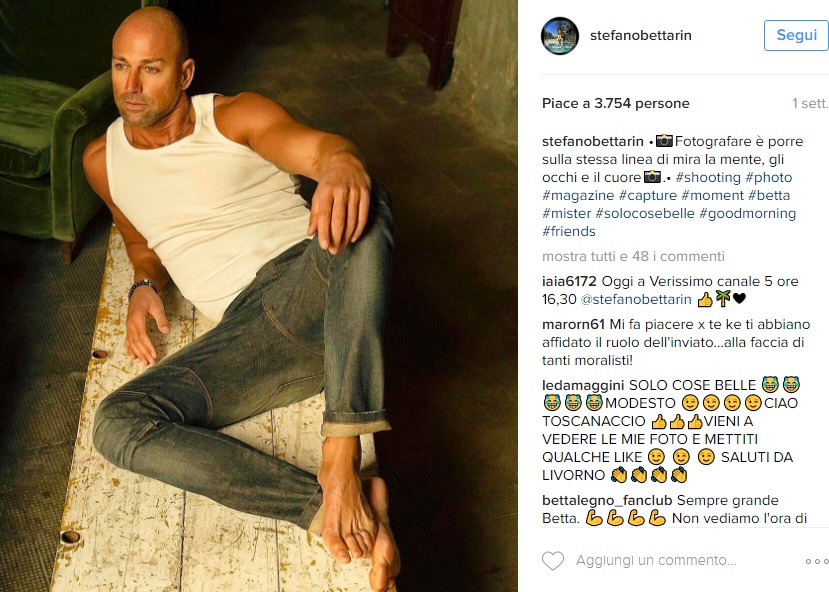Image resolution: width=829 pixels, height=592 pixels.
Task: Open the #shooting hashtag
Action: tap(708, 178)
